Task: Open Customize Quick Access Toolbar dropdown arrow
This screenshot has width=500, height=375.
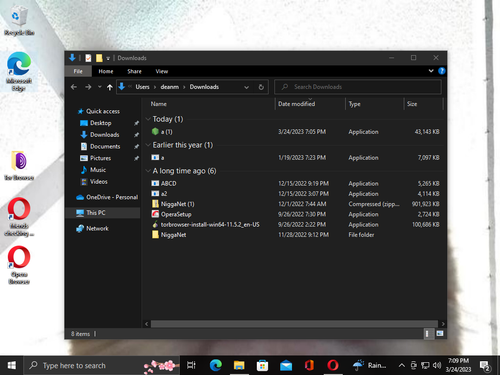Action: pyautogui.click(x=108, y=58)
